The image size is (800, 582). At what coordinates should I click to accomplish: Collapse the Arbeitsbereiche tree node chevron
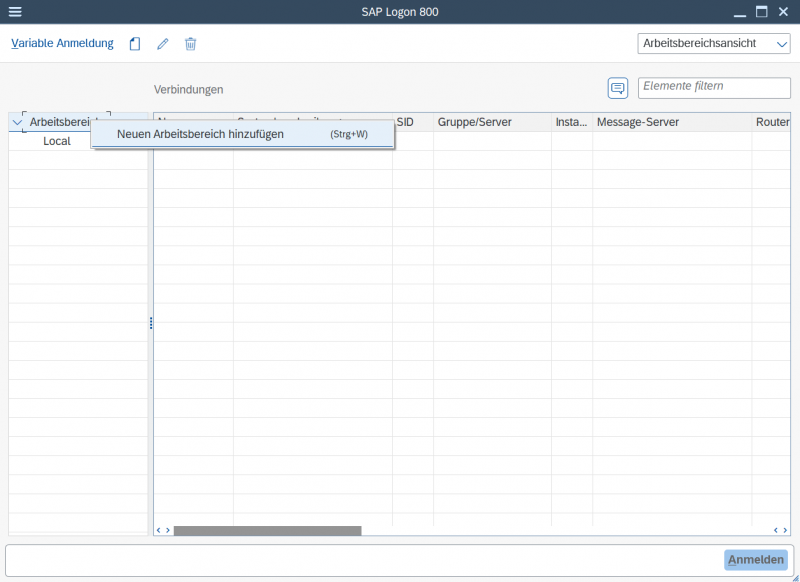coord(17,122)
